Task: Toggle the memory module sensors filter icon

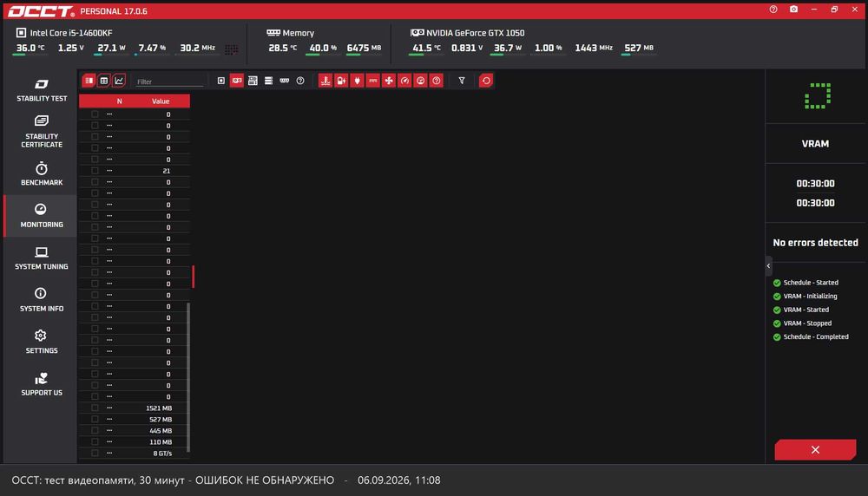Action: click(285, 81)
